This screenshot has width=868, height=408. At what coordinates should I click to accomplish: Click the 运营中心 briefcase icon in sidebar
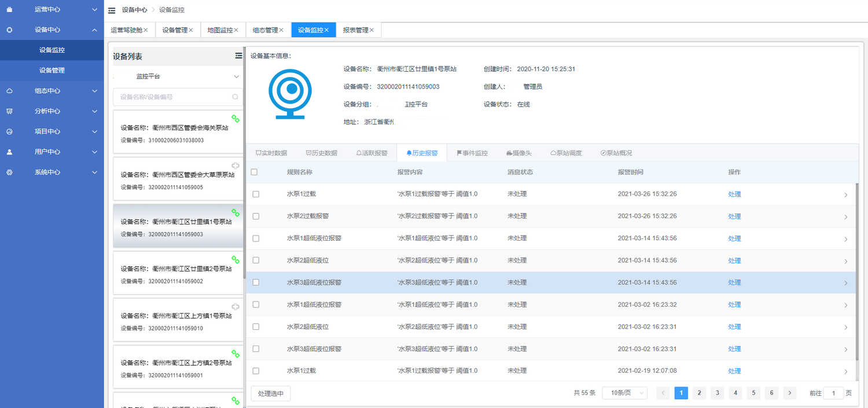point(9,9)
